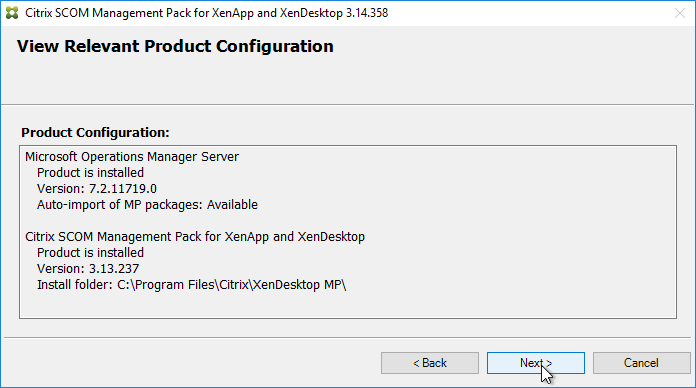Image resolution: width=696 pixels, height=388 pixels.
Task: Select the Citrix SCOM Management Pack line in list
Action: pos(195,237)
